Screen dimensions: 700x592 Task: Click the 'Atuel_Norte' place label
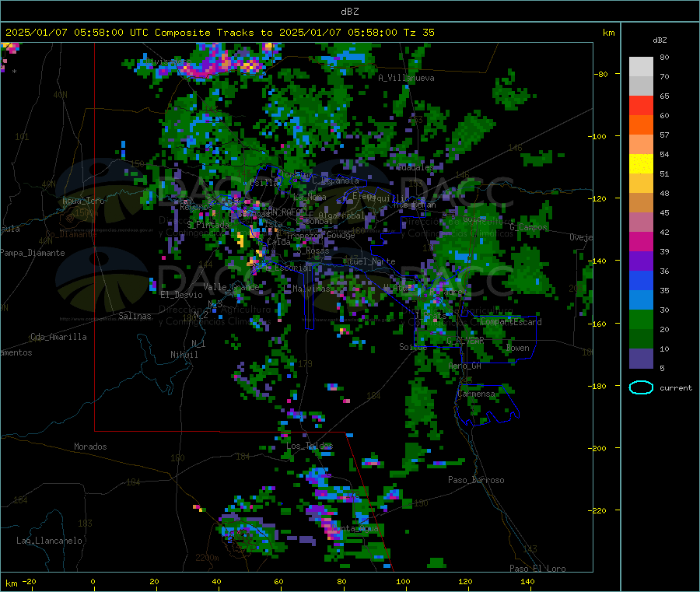point(369,261)
